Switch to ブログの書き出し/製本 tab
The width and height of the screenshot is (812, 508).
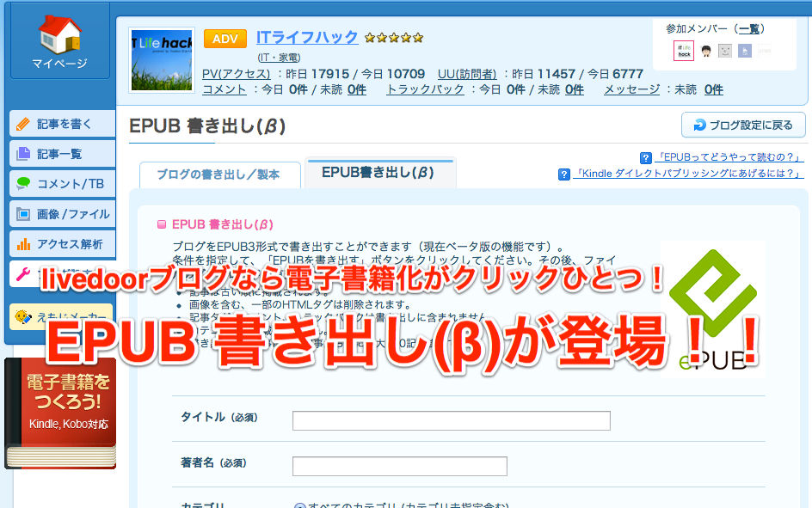(219, 174)
